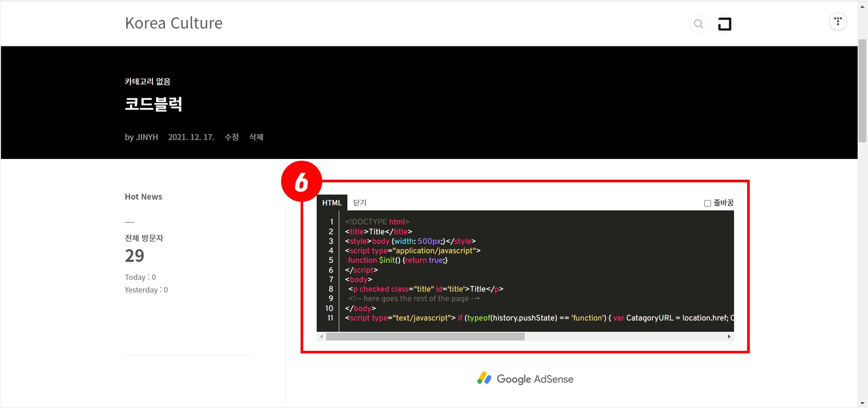The image size is (868, 408).
Task: Click the author text by JINYH
Action: [142, 137]
